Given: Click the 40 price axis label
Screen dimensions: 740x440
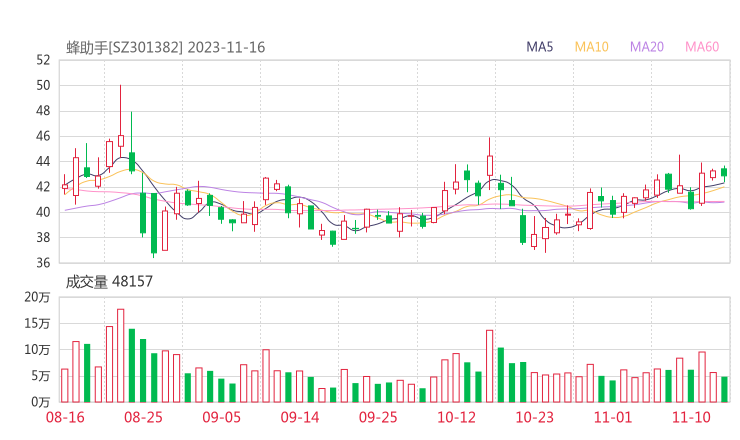Looking at the screenshot, I should pos(43,212).
